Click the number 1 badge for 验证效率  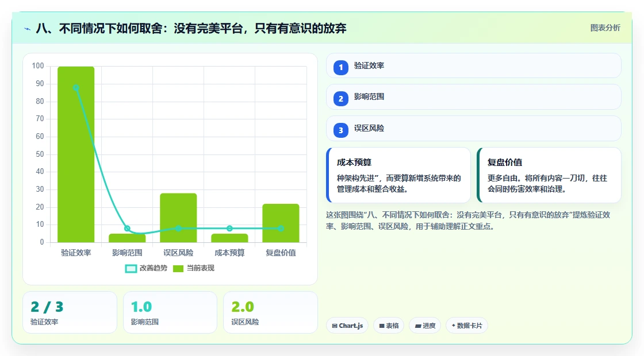coord(341,67)
